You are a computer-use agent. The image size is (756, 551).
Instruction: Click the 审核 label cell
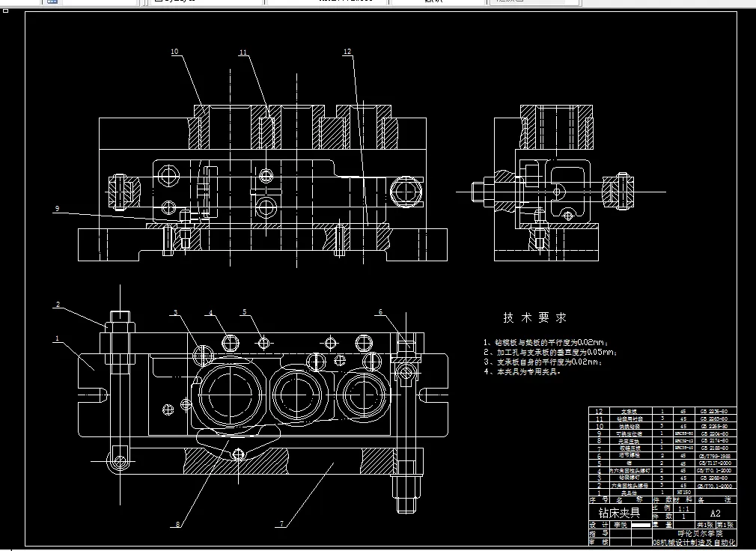(599, 542)
